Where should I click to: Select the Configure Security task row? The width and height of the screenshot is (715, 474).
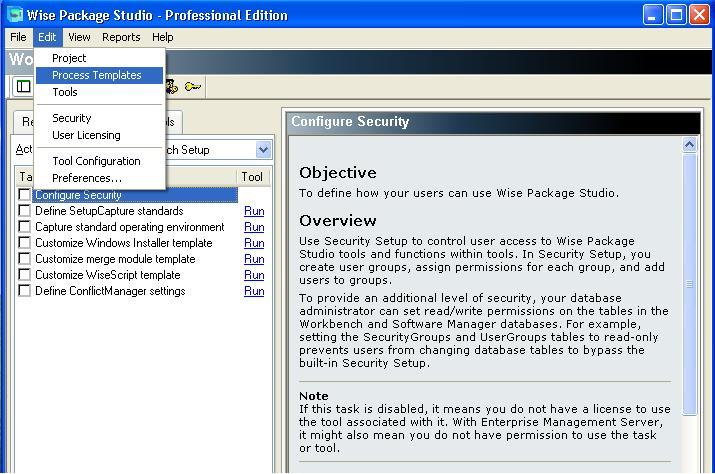tap(135, 195)
